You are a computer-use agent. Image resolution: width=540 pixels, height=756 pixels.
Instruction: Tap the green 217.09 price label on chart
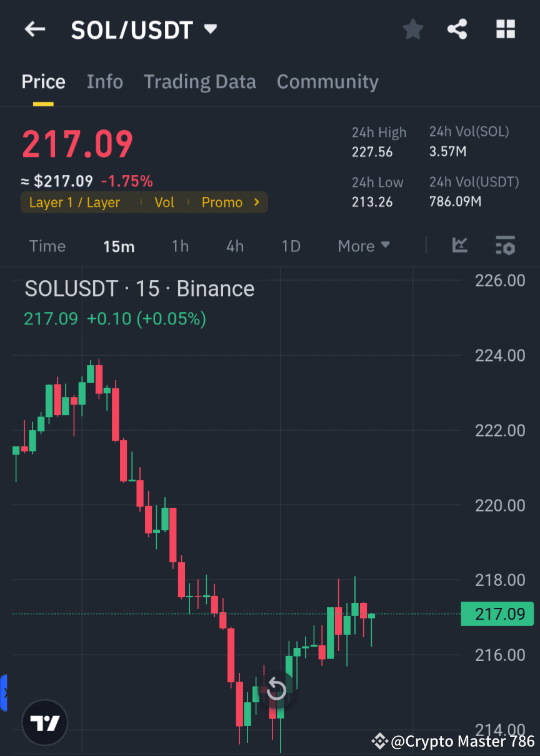[497, 614]
